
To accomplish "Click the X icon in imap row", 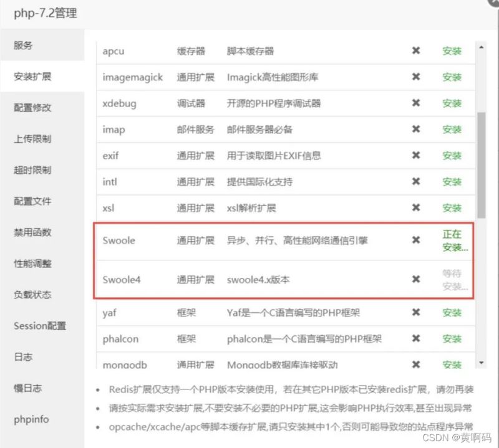I will point(416,130).
